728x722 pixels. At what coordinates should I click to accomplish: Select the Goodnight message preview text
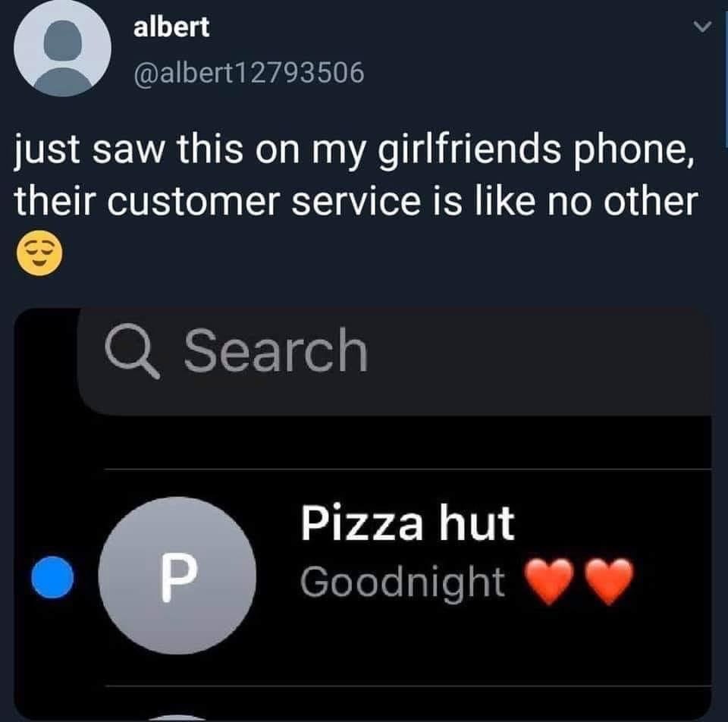[402, 583]
